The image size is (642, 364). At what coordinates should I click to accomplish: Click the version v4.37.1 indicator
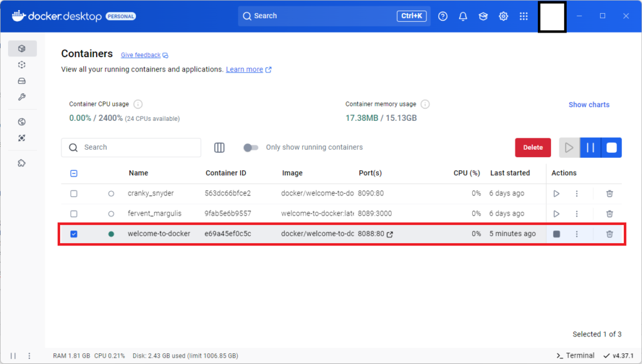(x=618, y=356)
